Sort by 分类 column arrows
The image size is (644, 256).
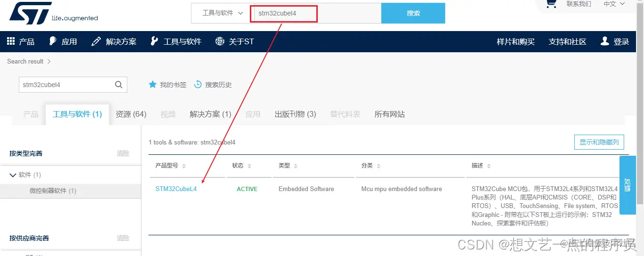[x=379, y=166]
